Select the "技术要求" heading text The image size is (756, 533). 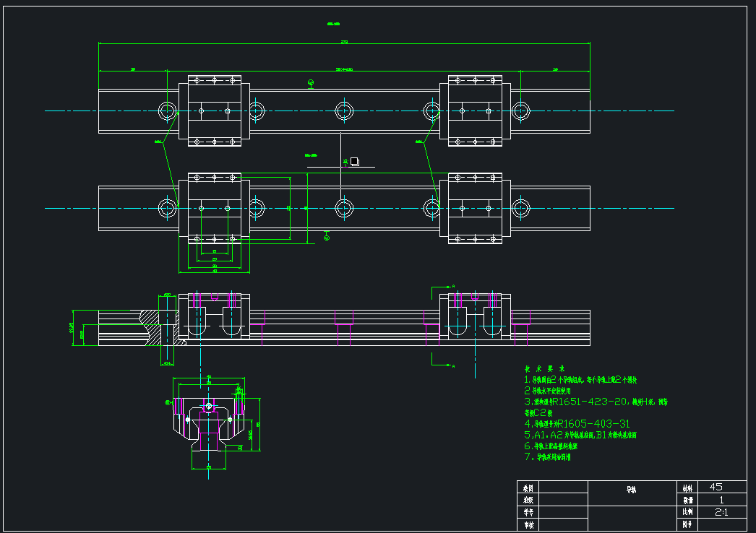544,368
